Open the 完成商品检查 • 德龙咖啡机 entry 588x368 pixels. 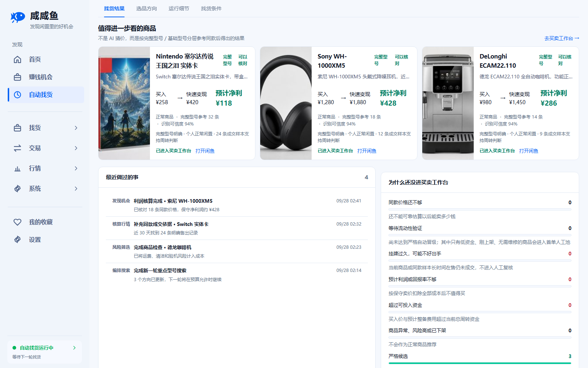pyautogui.click(x=237, y=251)
